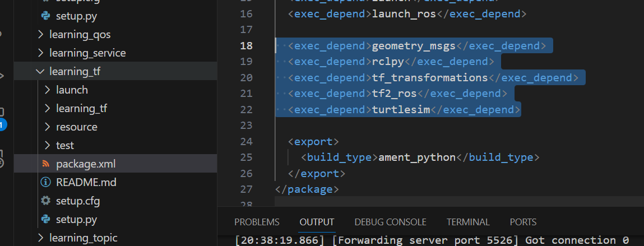Show the PORTS panel tab
This screenshot has height=246, width=644.
523,222
